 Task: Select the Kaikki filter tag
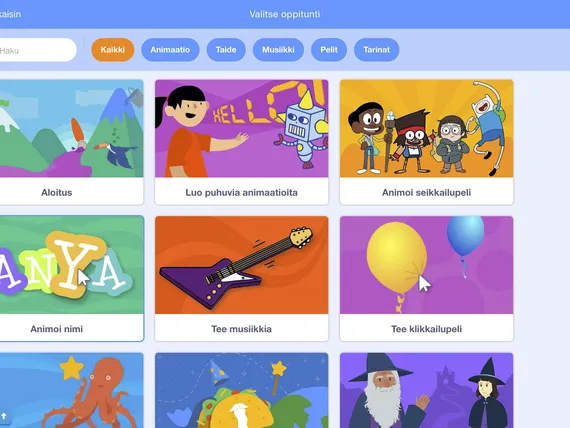(112, 49)
